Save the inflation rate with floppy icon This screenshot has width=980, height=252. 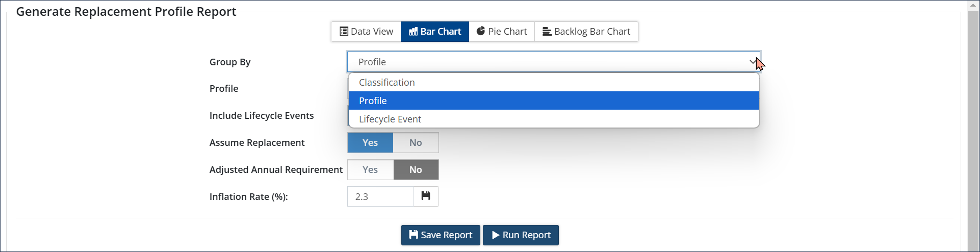tap(426, 196)
